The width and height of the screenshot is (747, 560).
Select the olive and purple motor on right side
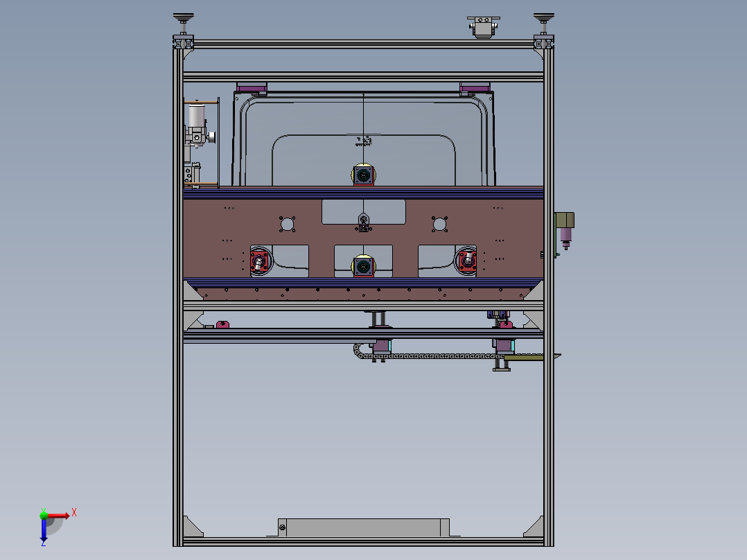click(565, 230)
